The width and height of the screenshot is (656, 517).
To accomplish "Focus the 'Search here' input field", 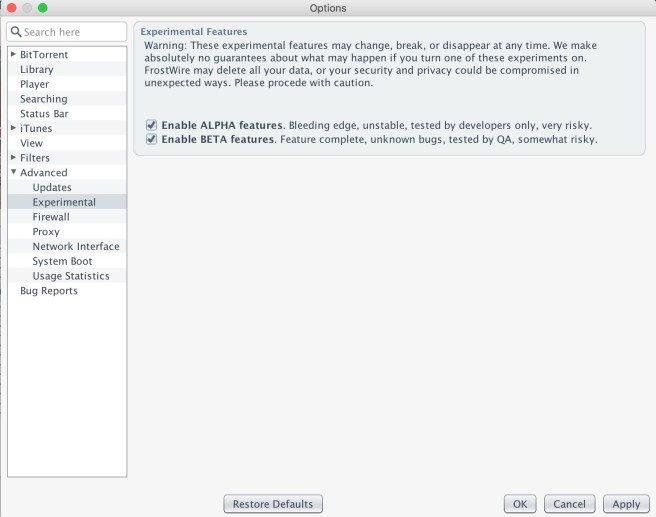I will [74, 32].
